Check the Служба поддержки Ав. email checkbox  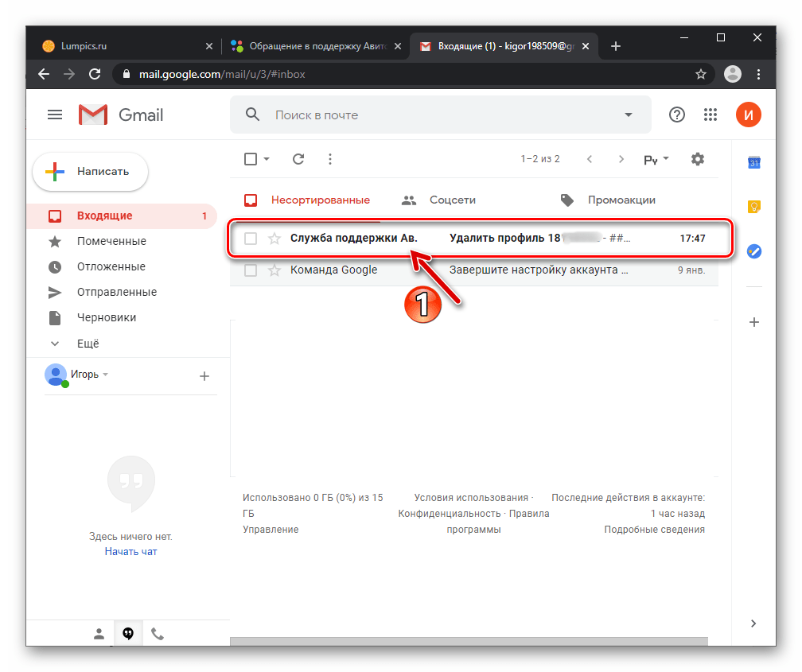[x=251, y=239]
